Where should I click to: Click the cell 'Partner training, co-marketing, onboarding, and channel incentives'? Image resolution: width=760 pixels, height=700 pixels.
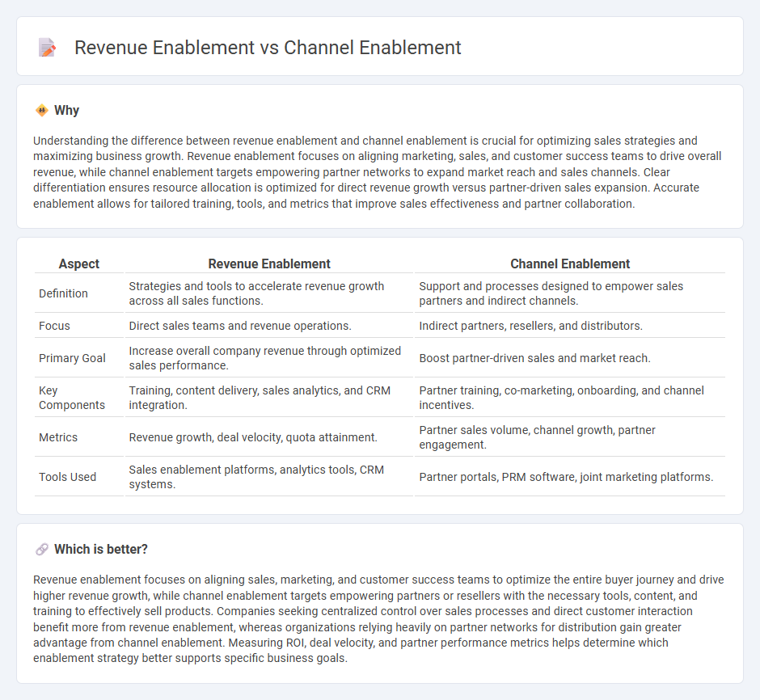(570, 398)
